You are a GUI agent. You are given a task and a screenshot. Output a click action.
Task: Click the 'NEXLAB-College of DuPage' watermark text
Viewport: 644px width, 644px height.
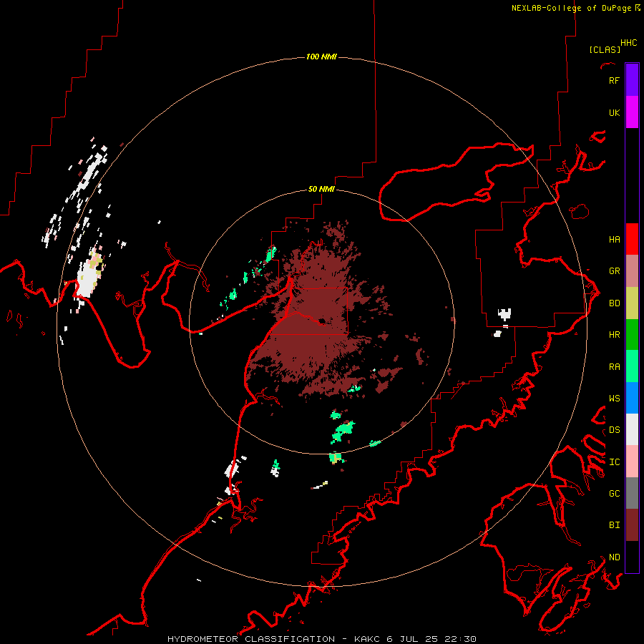[571, 8]
